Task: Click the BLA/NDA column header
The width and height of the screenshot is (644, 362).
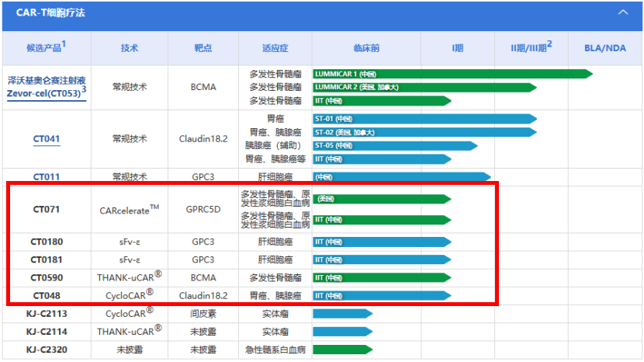Action: (x=604, y=48)
